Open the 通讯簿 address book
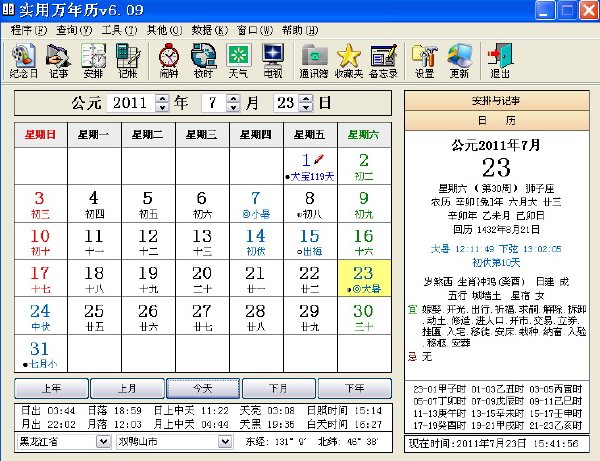The height and width of the screenshot is (461, 600). [314, 61]
